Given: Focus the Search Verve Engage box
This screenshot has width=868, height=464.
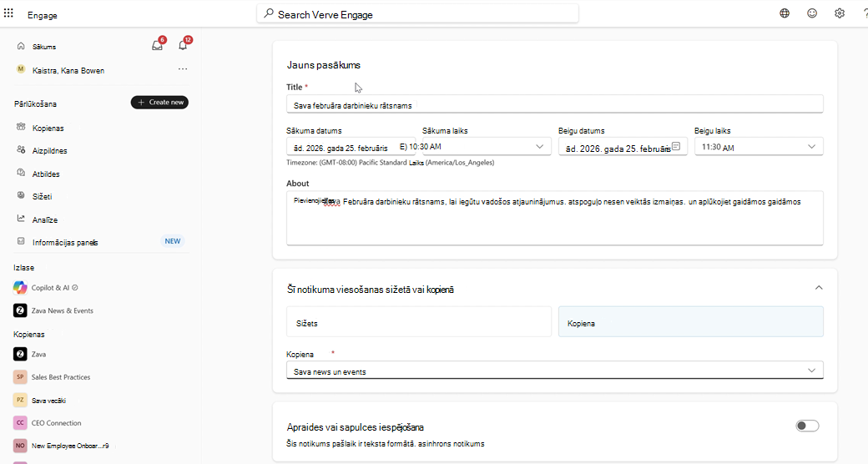Looking at the screenshot, I should (417, 14).
